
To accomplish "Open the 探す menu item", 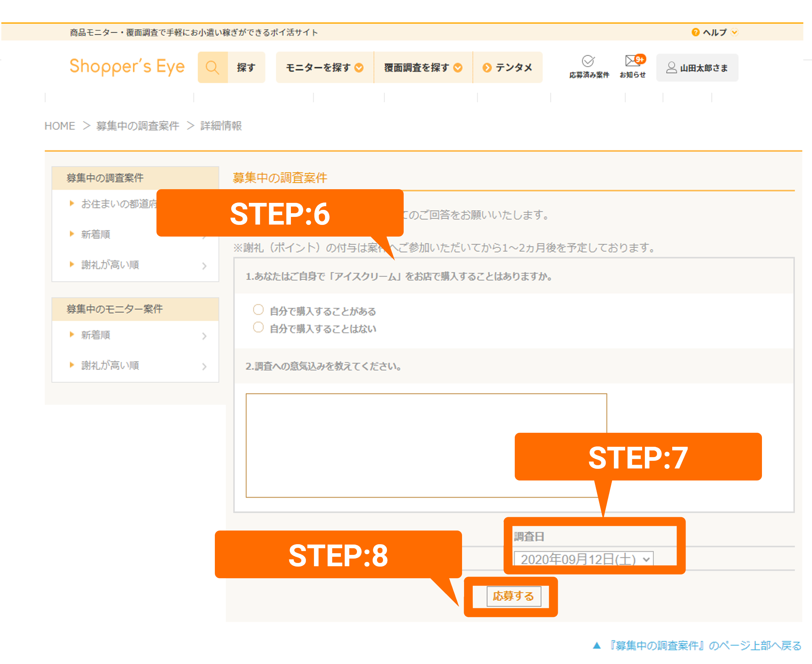I will (246, 68).
